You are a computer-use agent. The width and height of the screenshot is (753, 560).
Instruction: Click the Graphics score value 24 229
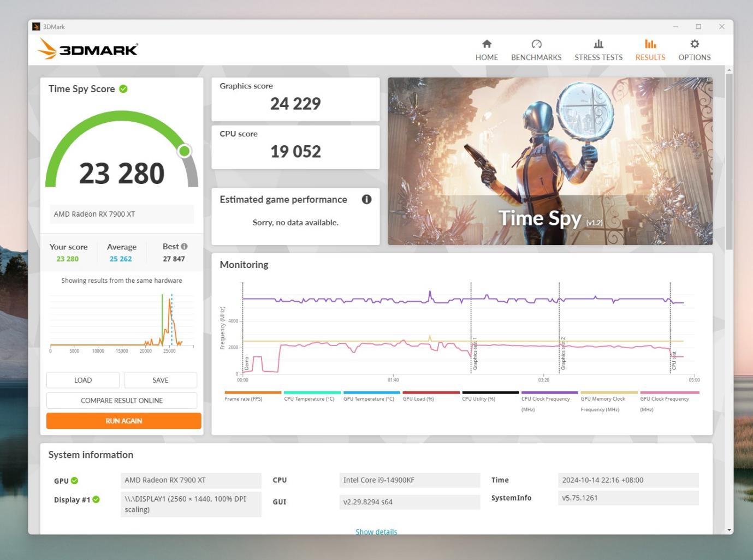tap(295, 104)
